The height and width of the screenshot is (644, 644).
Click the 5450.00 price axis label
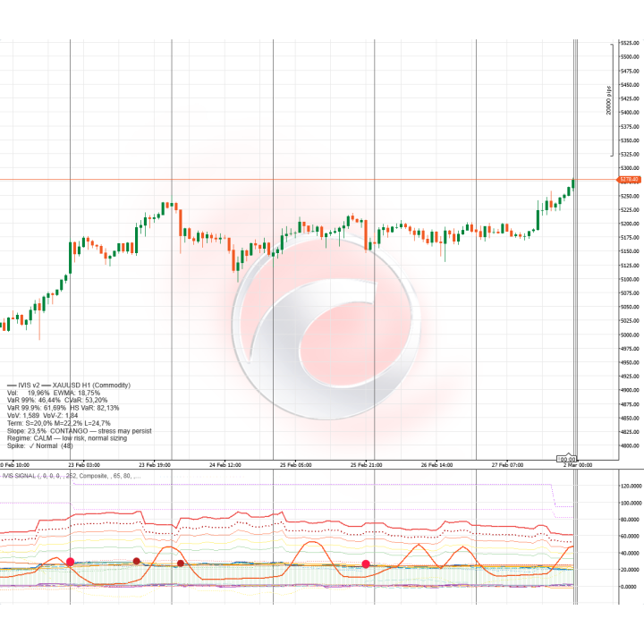coord(630,85)
